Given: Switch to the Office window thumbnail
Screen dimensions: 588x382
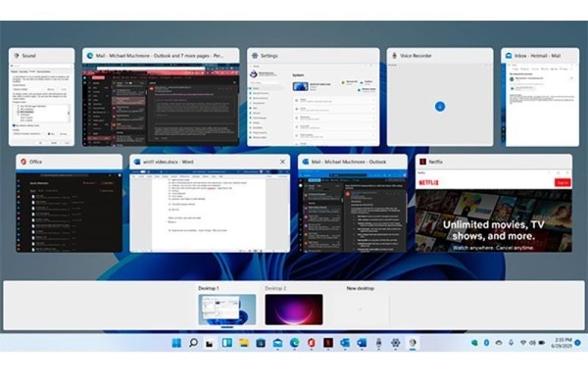Looking at the screenshot, I should pyautogui.click(x=69, y=203).
